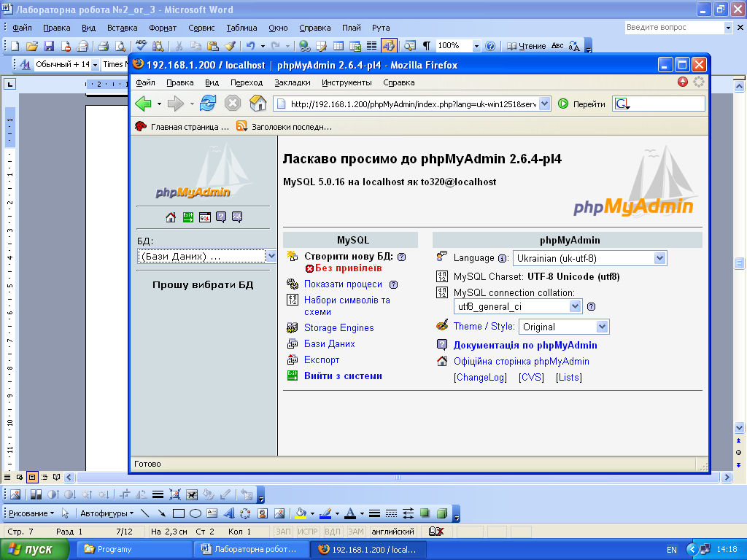Open the Language dropdown Ukrainian (uk-utf-8)

[x=659, y=258]
